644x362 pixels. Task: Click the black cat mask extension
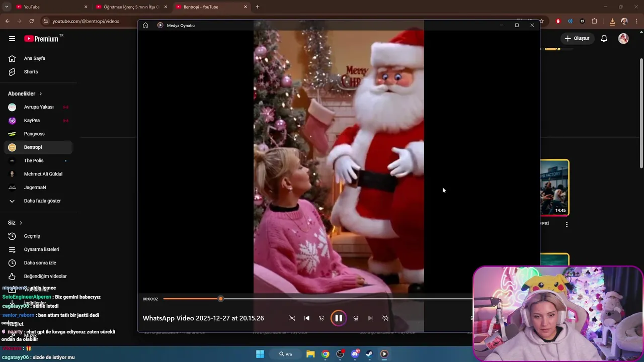pos(582,21)
